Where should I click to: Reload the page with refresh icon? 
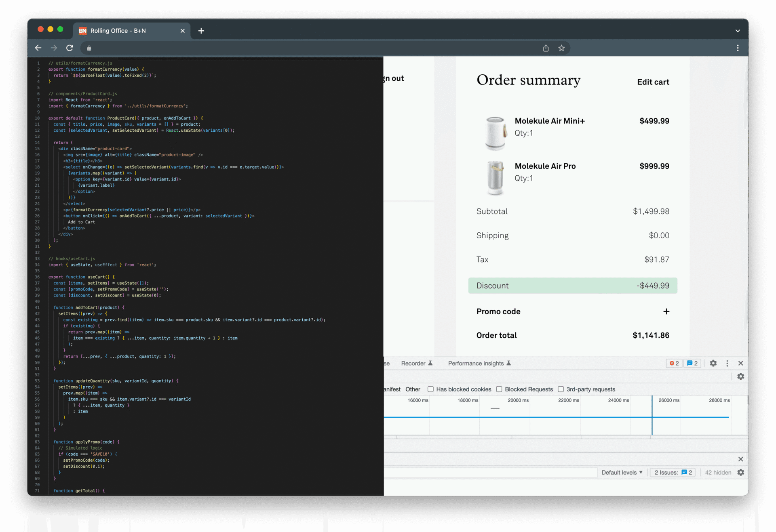click(70, 48)
